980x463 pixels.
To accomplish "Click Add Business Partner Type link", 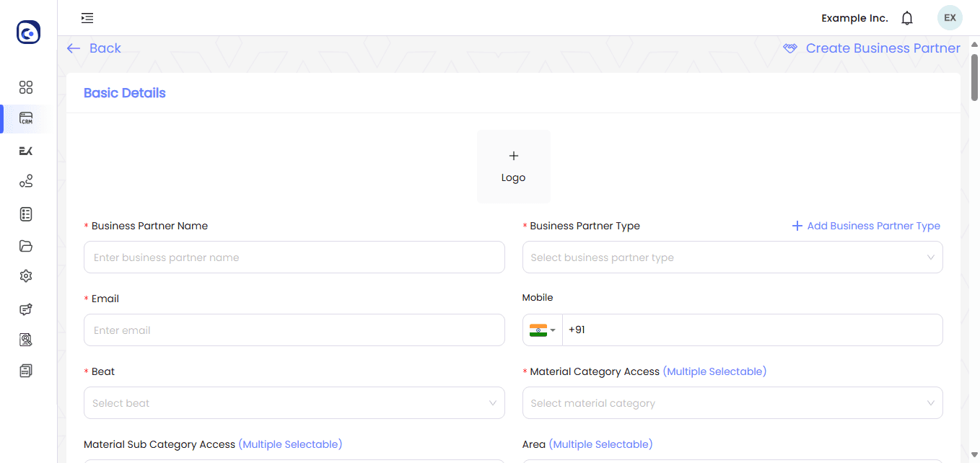I will pyautogui.click(x=873, y=226).
